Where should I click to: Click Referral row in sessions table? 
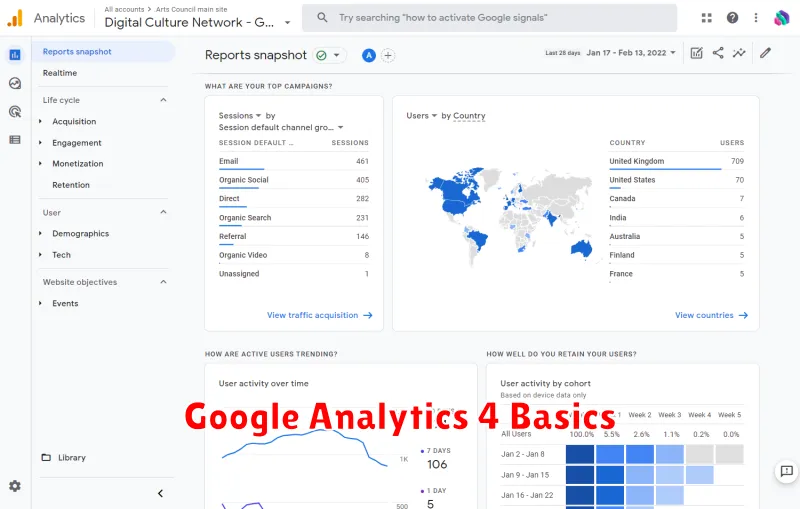coord(293,237)
